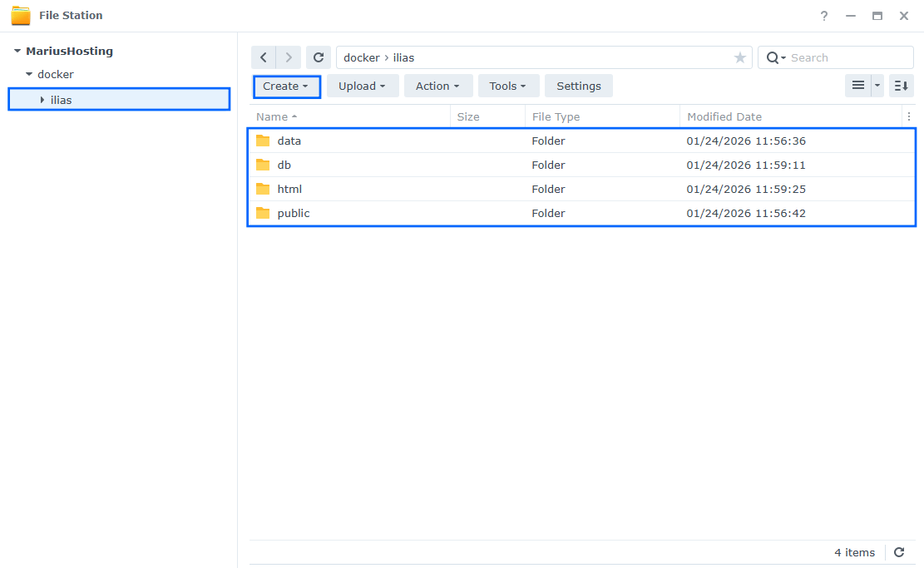Switch the file list view mode
Screen dimensions: 924x568
click(858, 86)
